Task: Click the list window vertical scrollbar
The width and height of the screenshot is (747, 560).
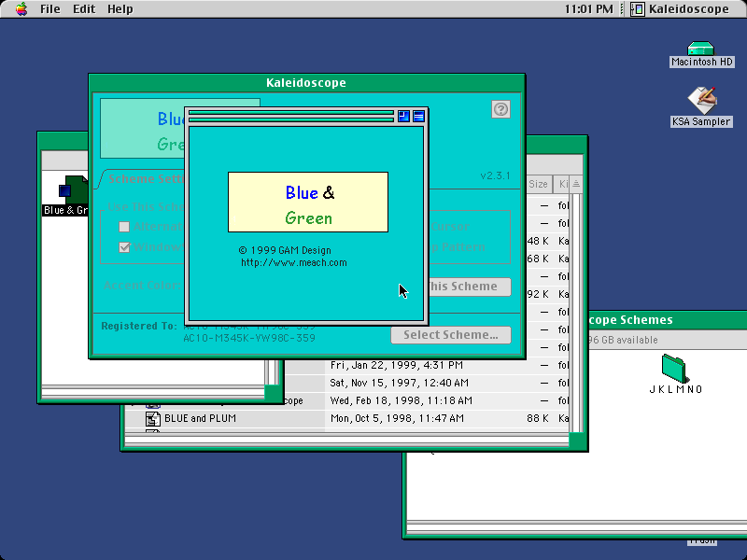Action: click(x=576, y=312)
